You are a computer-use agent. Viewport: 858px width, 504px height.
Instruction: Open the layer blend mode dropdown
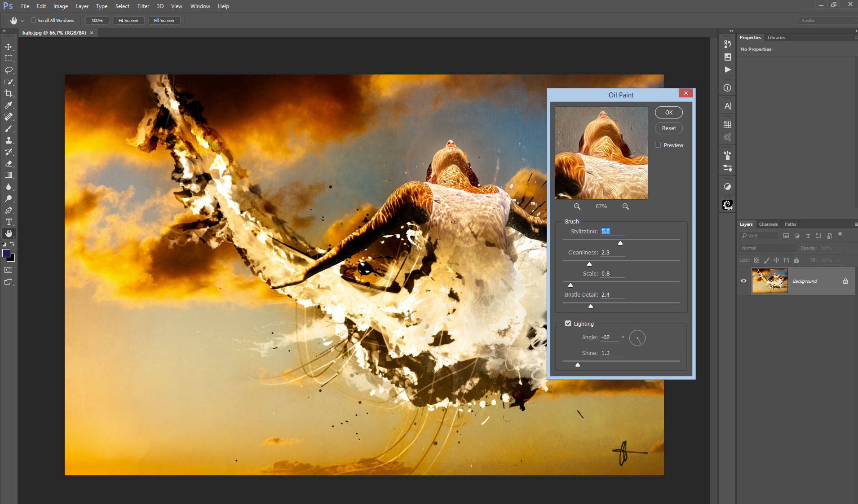768,248
